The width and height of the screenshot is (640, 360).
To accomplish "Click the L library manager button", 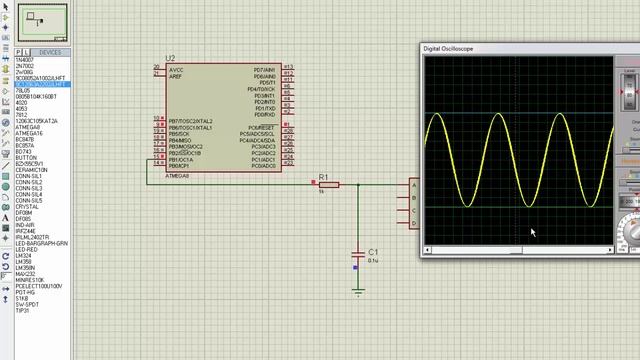I will tap(26, 52).
